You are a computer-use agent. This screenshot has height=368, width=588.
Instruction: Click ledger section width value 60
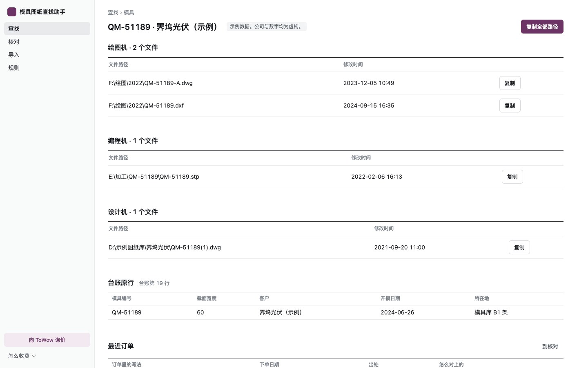[200, 312]
